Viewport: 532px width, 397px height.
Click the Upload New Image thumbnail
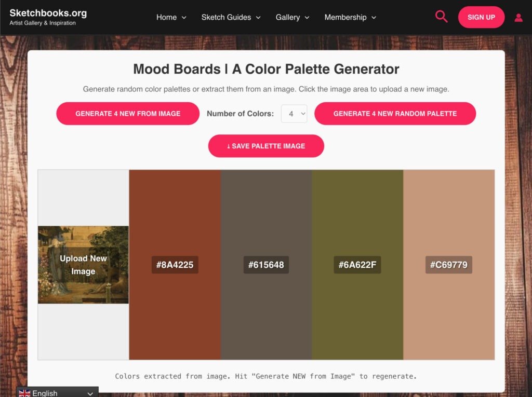click(x=83, y=265)
